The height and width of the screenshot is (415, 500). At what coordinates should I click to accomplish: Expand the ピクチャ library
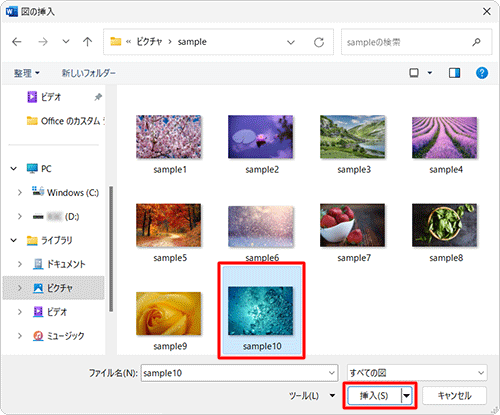20,288
